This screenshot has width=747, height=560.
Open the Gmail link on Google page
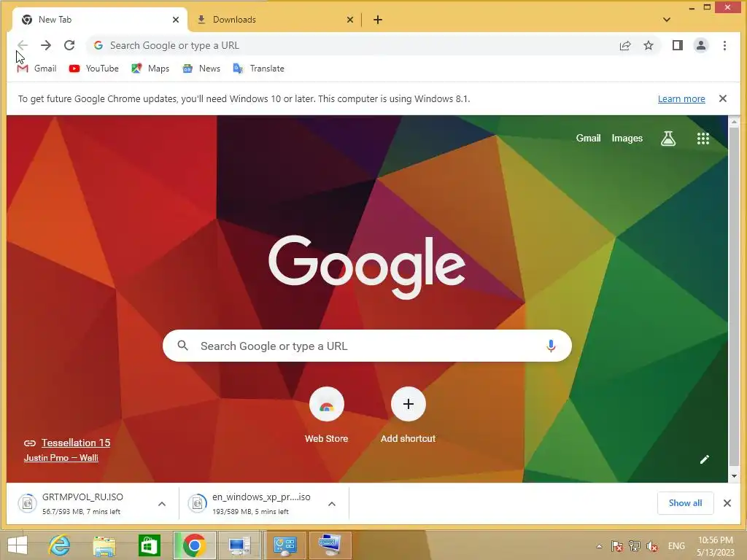pyautogui.click(x=588, y=138)
